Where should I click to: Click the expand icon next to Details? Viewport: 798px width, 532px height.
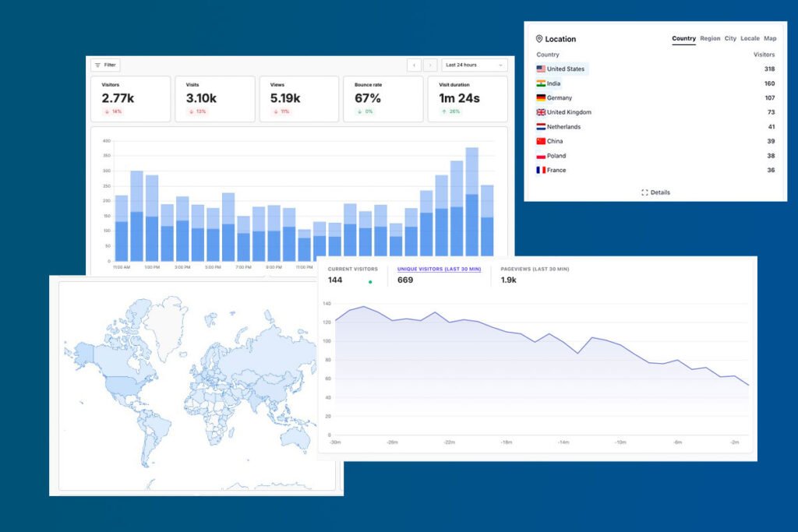coord(644,192)
